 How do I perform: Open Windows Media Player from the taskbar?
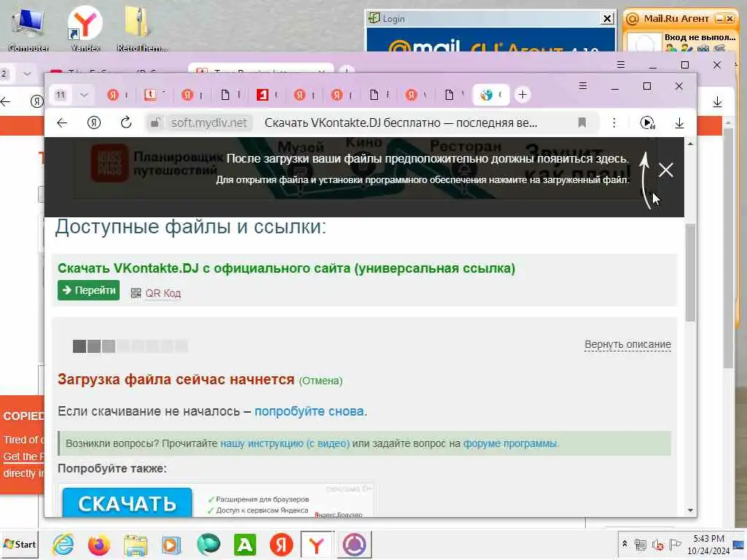(x=171, y=545)
